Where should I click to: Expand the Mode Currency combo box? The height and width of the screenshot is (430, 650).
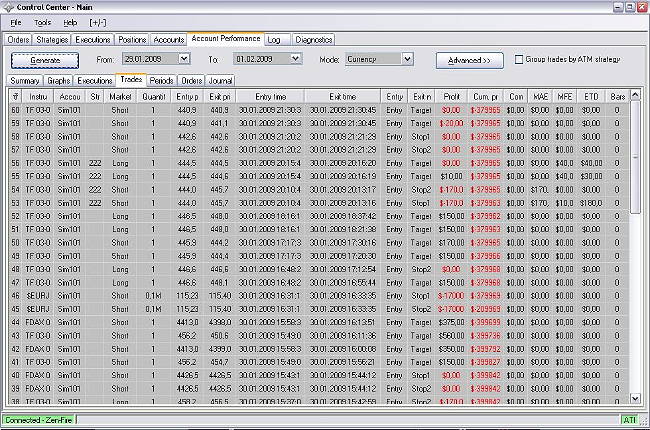tap(407, 59)
